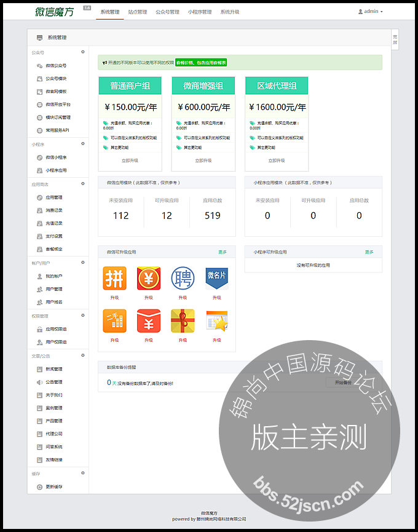Screen dimensions: 418x532
Task: Go to 微信开放平台 in sidebar
Action: click(58, 105)
